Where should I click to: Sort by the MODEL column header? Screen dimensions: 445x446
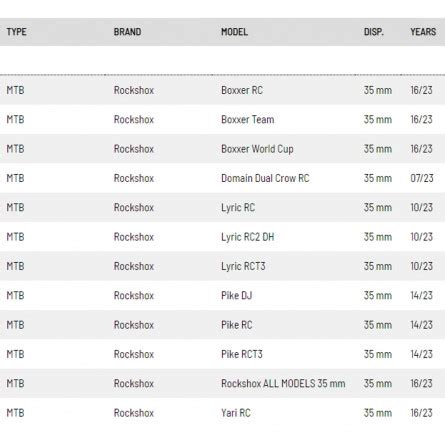click(234, 32)
